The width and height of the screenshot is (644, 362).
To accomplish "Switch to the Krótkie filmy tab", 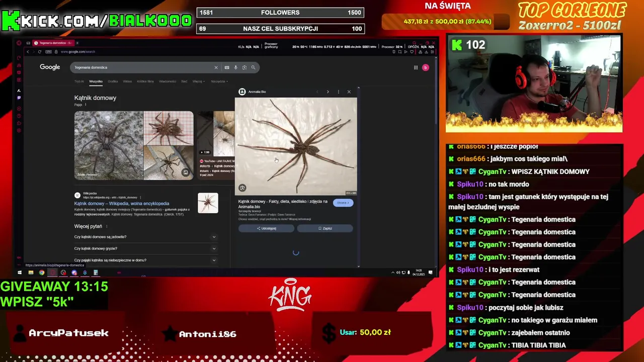I will tap(145, 81).
